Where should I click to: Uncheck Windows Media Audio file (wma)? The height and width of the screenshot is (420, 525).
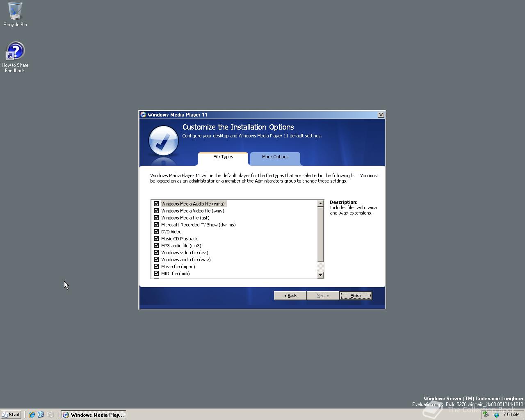[x=156, y=204]
